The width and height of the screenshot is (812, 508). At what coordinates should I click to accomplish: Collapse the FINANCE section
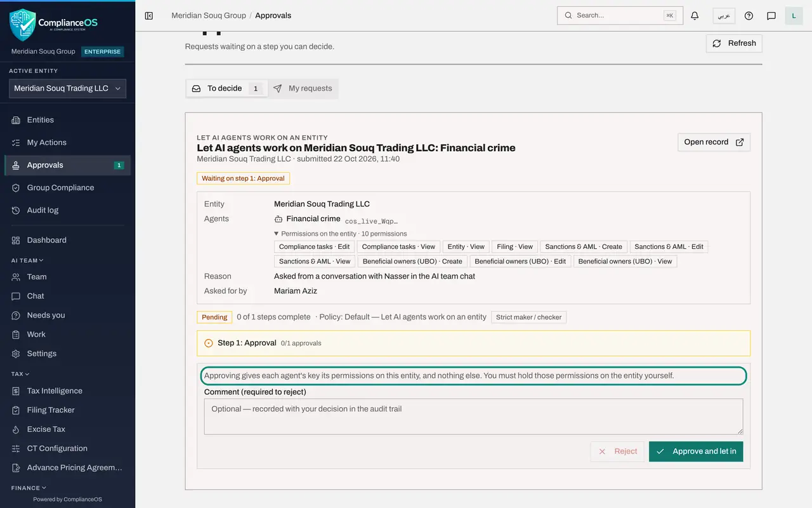coord(29,488)
